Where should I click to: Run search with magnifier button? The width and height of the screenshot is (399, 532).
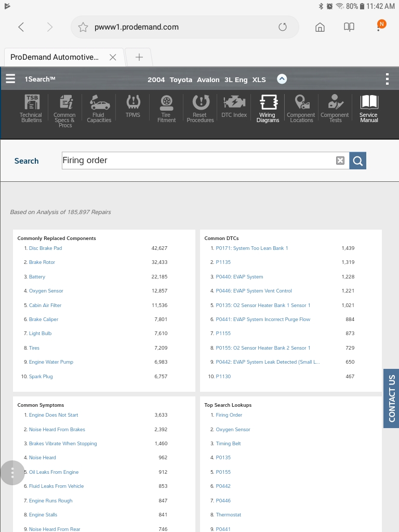click(357, 161)
